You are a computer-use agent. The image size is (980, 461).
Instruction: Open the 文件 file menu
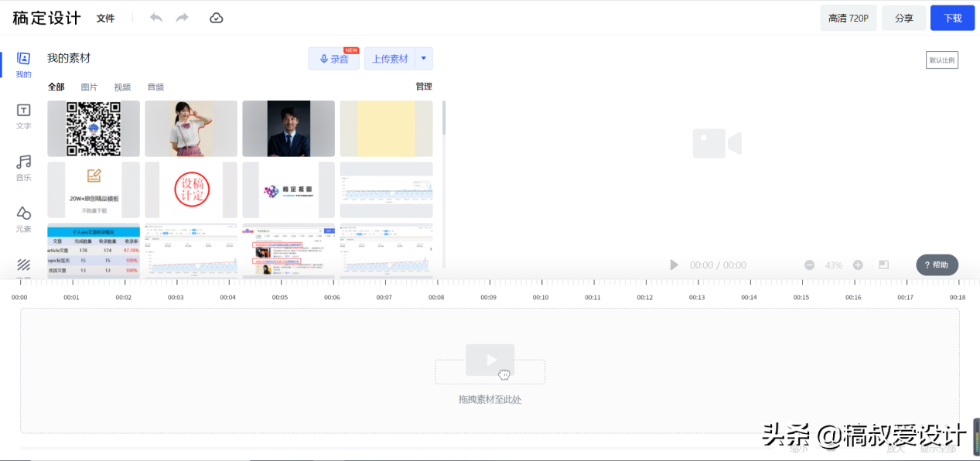[105, 17]
